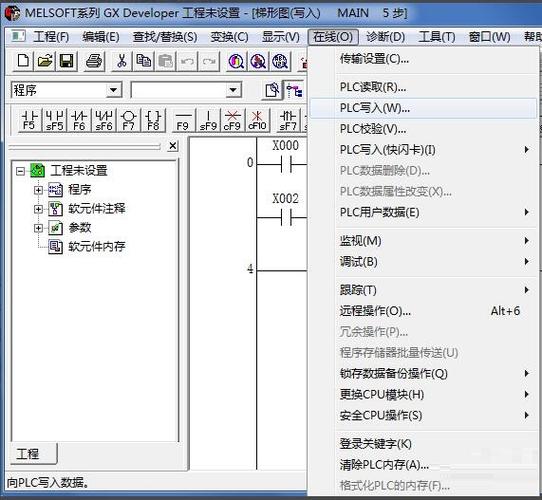Open 更换CPU模块(H) submenu entry
The width and height of the screenshot is (542, 500).
point(422,395)
